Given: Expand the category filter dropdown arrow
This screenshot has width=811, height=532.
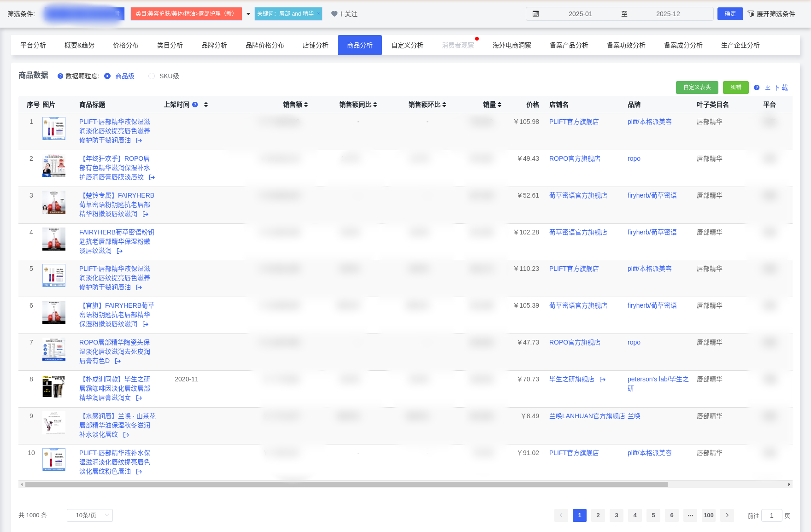Looking at the screenshot, I should [x=248, y=14].
